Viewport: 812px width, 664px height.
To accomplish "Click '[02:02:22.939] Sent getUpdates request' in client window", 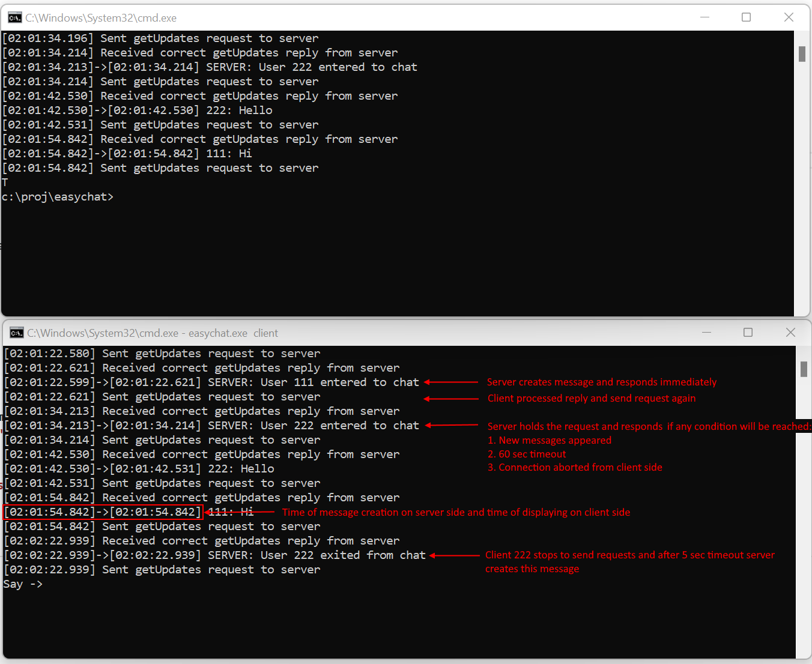I will coord(162,570).
